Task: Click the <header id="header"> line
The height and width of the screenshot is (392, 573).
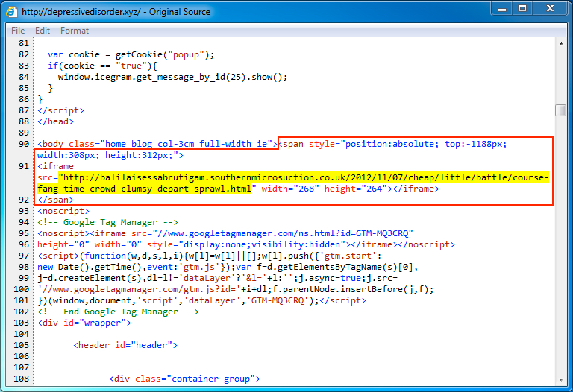Action: pyautogui.click(x=125, y=345)
